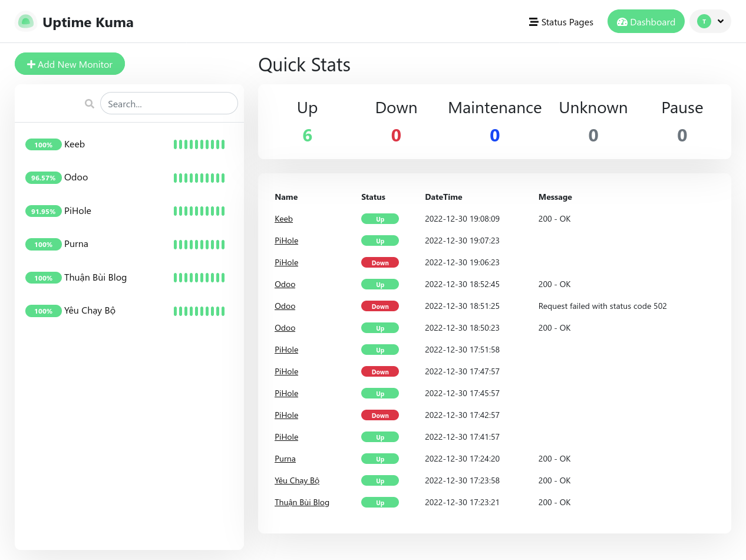Click the Yêu Chạy Bộ heartbeat bar
This screenshot has width=746, height=560.
point(199,311)
